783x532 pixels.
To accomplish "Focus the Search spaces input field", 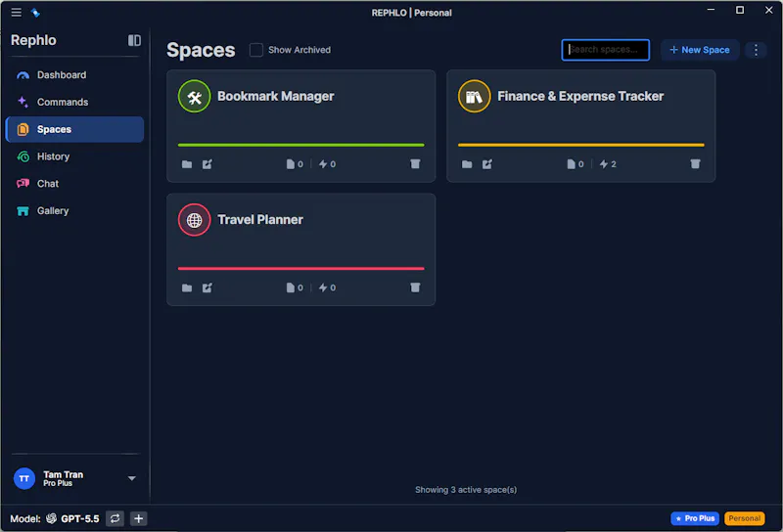I will tap(605, 50).
